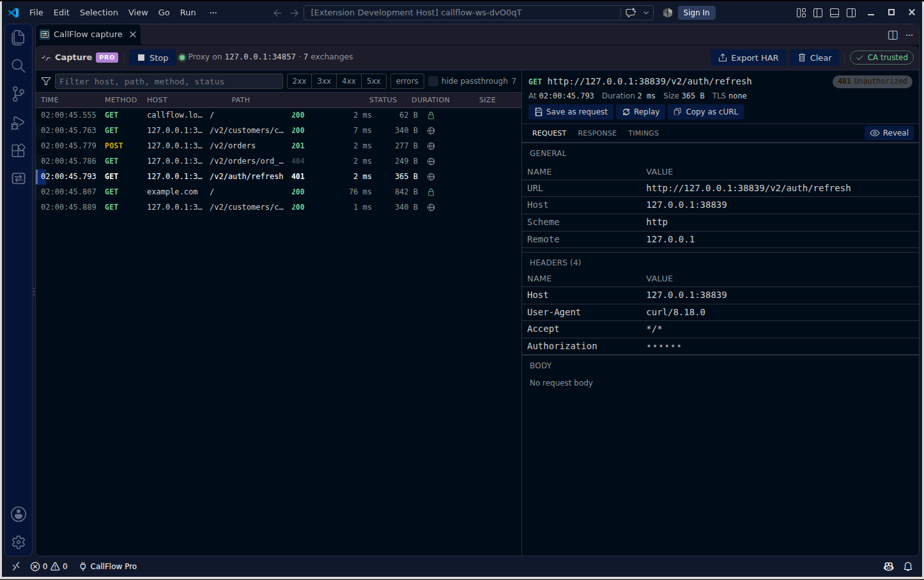Select the CallFlow capture tab
924x580 pixels.
88,35
